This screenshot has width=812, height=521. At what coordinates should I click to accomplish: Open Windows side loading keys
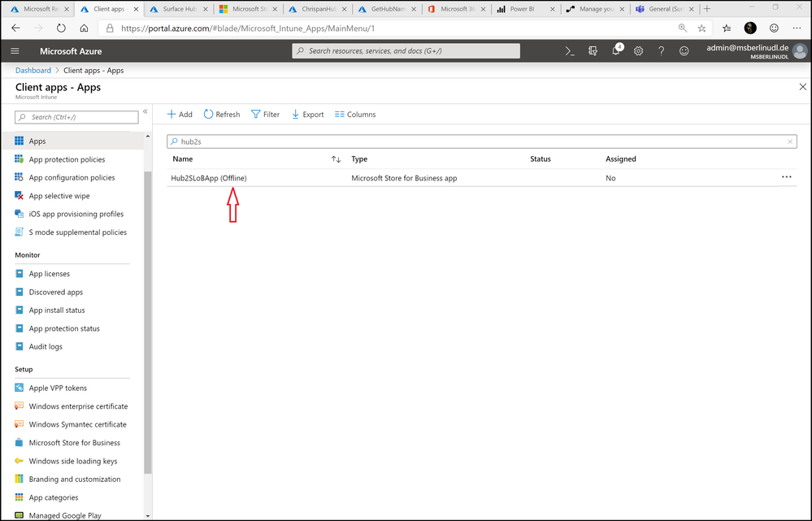tap(72, 461)
